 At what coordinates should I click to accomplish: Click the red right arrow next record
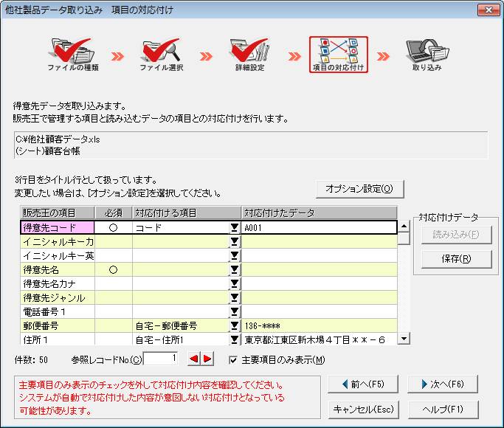[207, 359]
